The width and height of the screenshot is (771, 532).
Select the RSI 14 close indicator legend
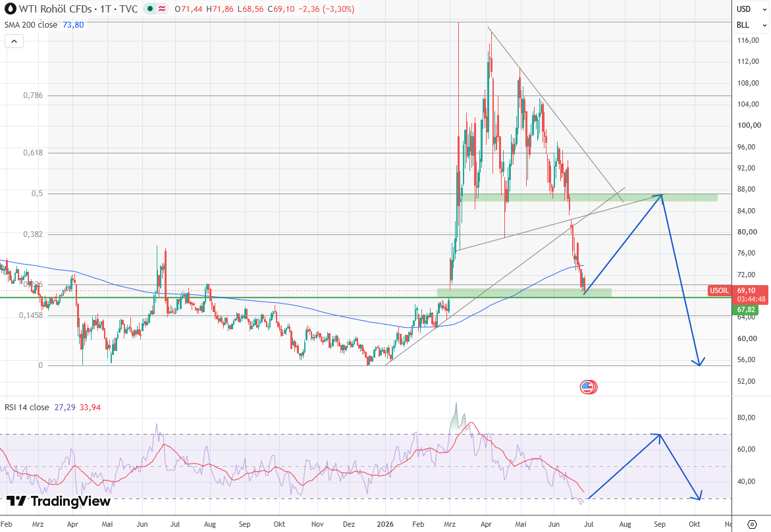26,407
